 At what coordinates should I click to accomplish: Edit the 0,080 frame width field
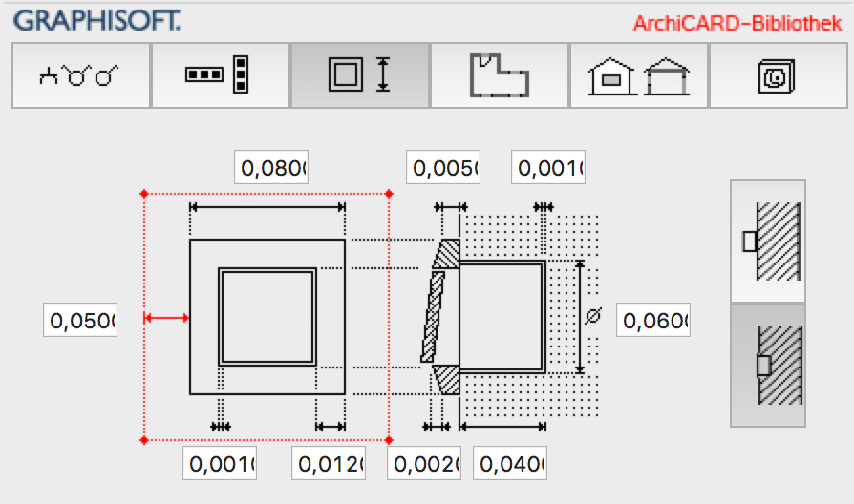pos(271,167)
